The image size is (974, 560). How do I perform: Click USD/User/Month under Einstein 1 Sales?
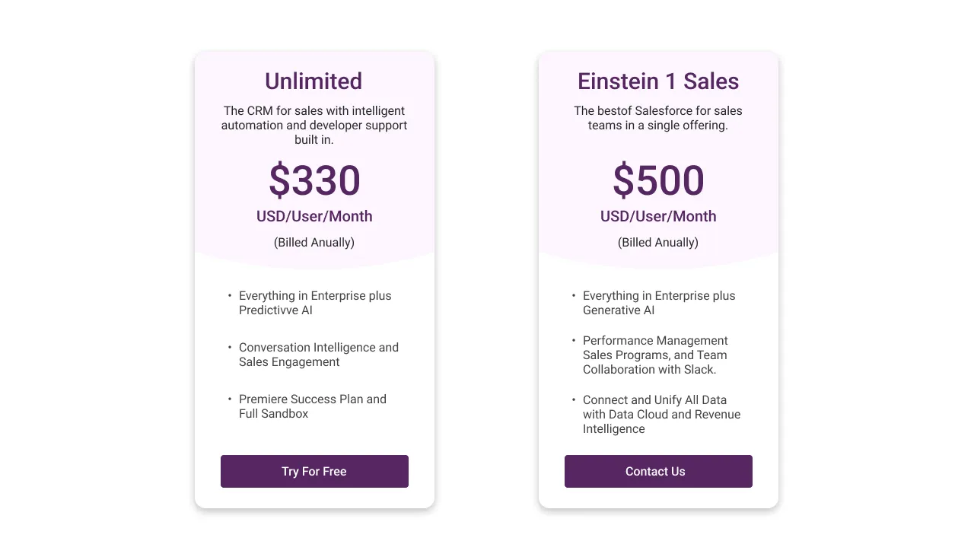[x=658, y=216]
